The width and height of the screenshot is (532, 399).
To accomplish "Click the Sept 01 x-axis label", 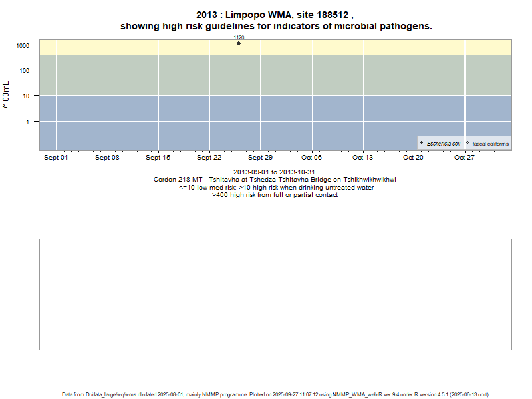I will click(56, 158).
